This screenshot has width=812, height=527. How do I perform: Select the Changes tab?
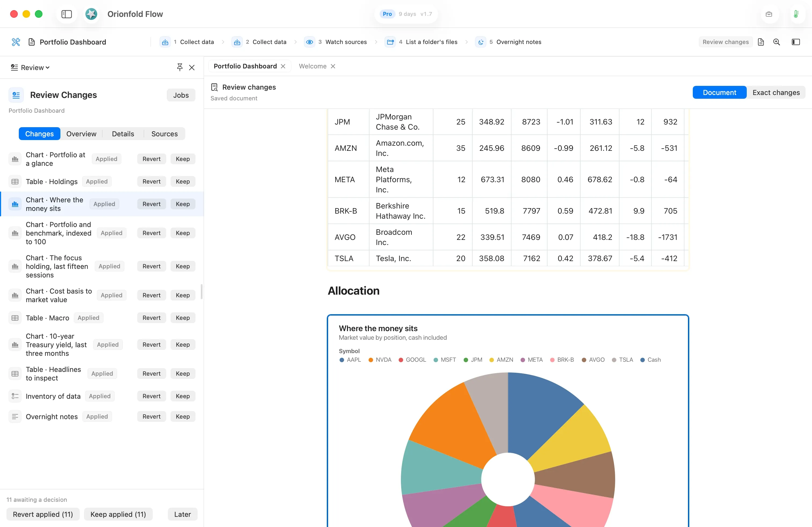39,134
